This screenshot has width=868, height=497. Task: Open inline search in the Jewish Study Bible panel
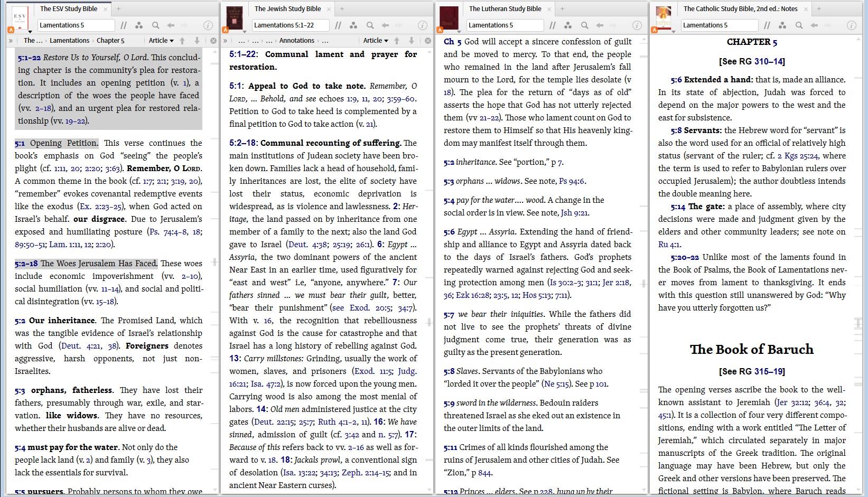tap(370, 25)
